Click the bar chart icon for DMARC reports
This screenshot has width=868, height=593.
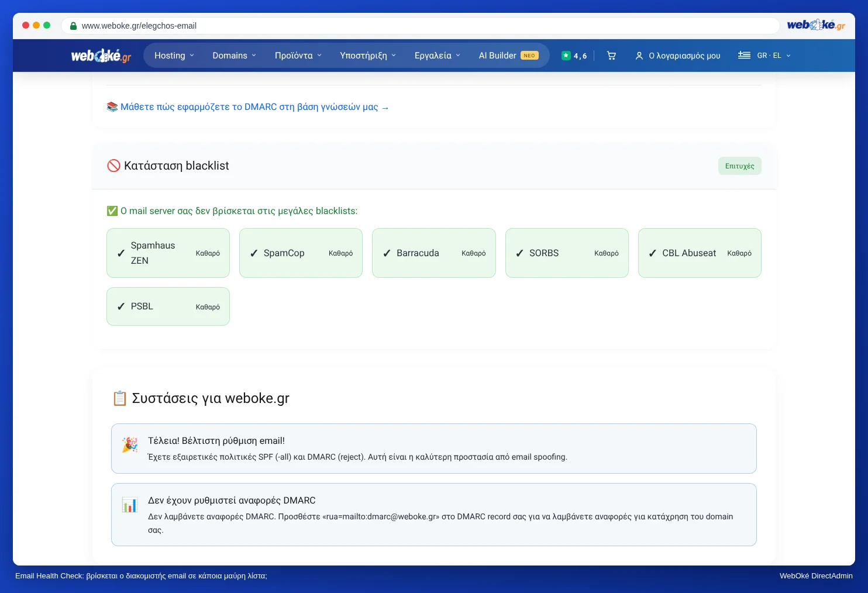coord(129,505)
